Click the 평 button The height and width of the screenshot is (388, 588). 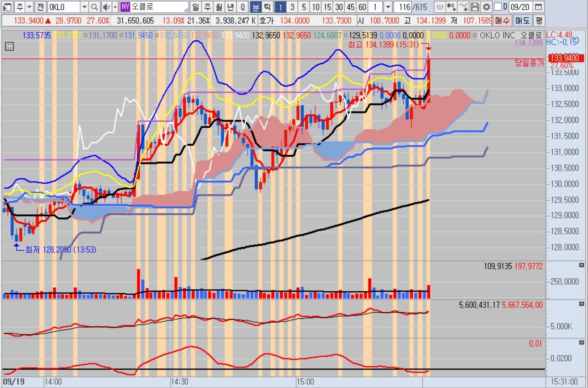[539, 20]
